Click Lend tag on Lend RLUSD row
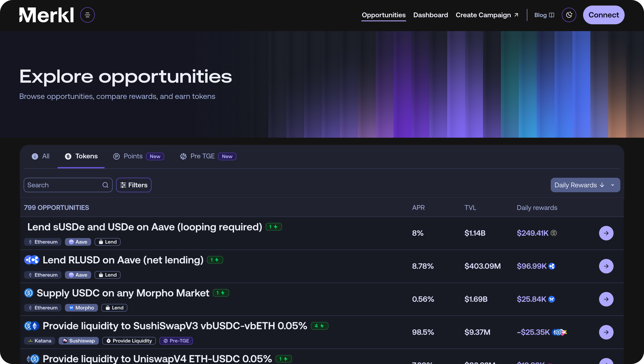The height and width of the screenshot is (364, 644). [x=108, y=275]
